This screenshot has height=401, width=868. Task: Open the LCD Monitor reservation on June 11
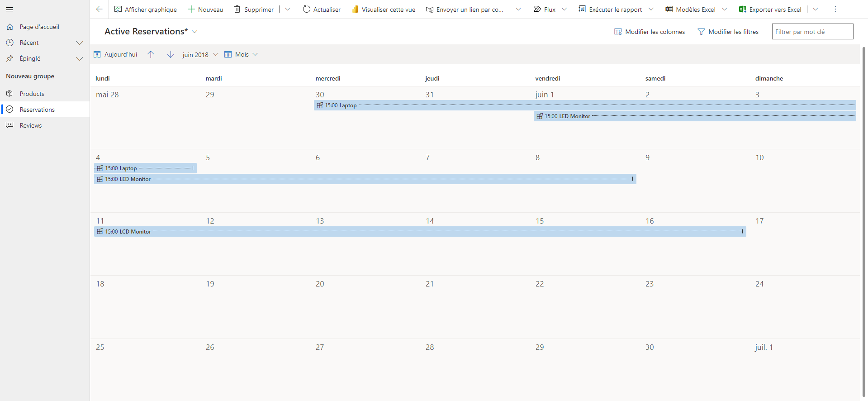[420, 232]
